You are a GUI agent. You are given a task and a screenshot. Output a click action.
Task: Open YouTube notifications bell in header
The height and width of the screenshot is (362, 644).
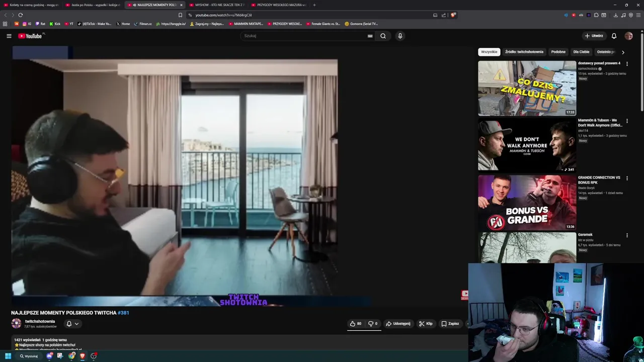614,36
